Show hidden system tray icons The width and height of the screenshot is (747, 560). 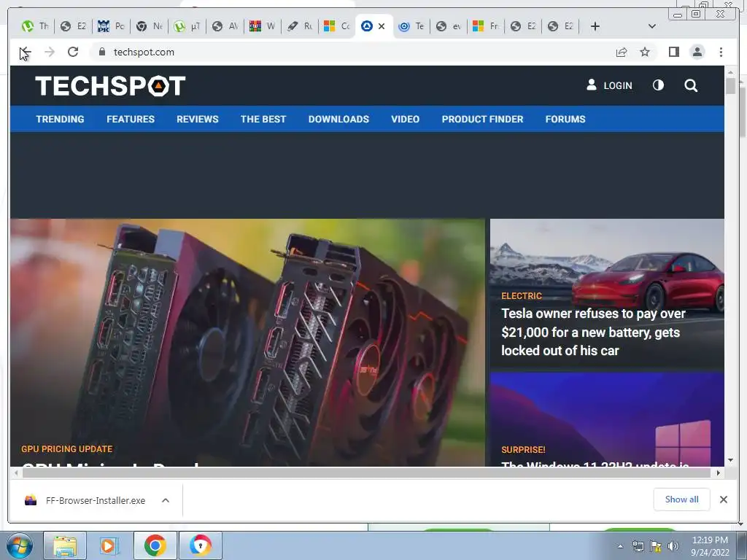pos(620,547)
